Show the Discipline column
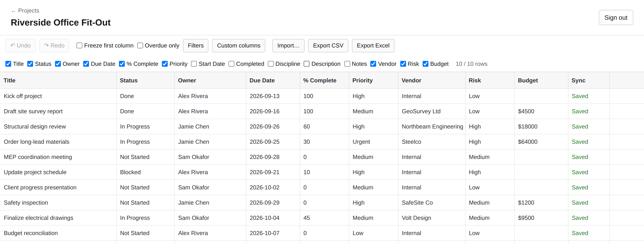The height and width of the screenshot is (244, 644). click(x=271, y=64)
